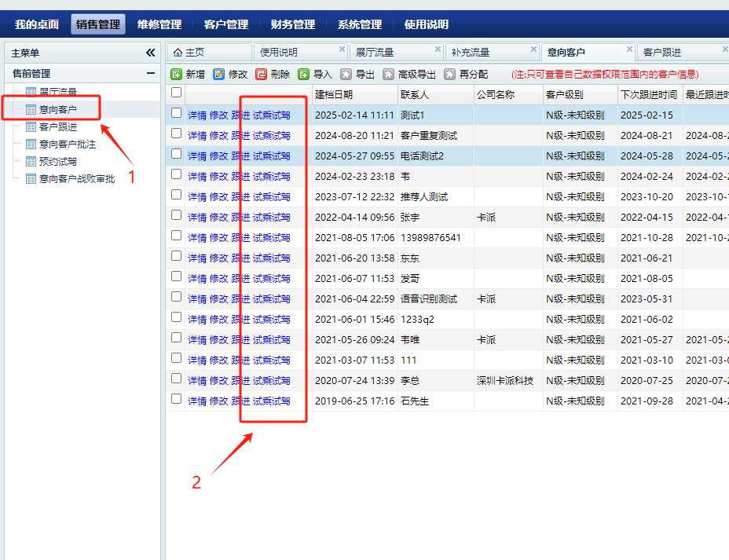
Task: Click 试乘试驾 link in the 李总 row
Action: point(271,381)
